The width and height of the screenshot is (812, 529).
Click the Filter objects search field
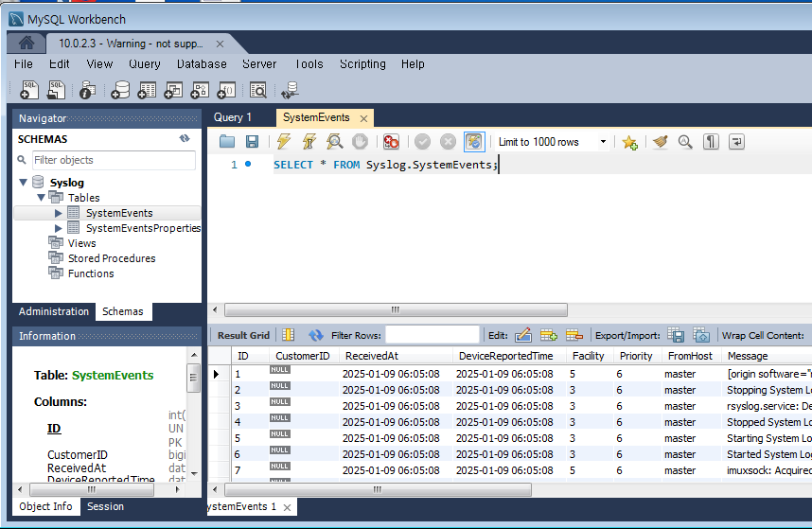point(114,160)
